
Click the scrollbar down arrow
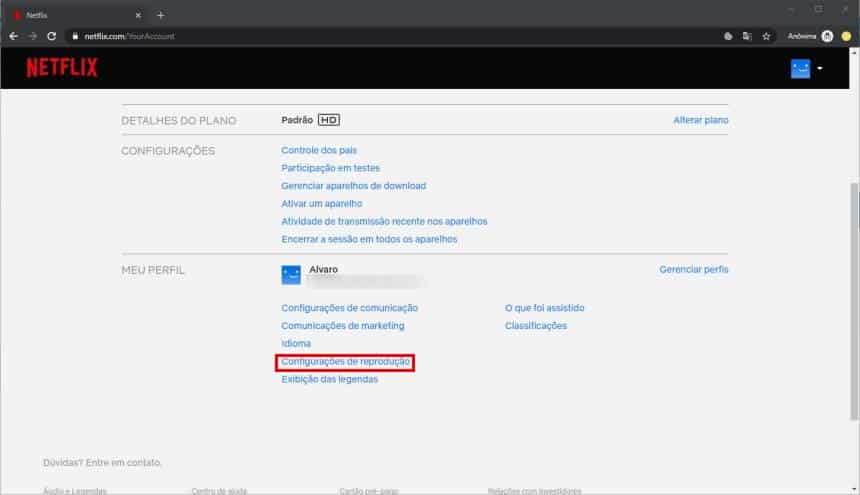tap(854, 489)
